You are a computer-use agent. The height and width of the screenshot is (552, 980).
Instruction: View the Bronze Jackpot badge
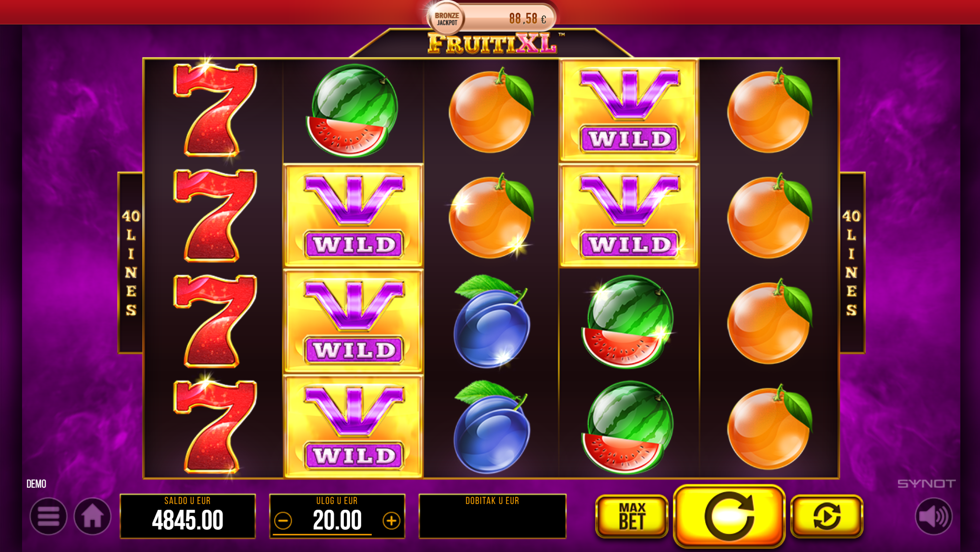447,19
